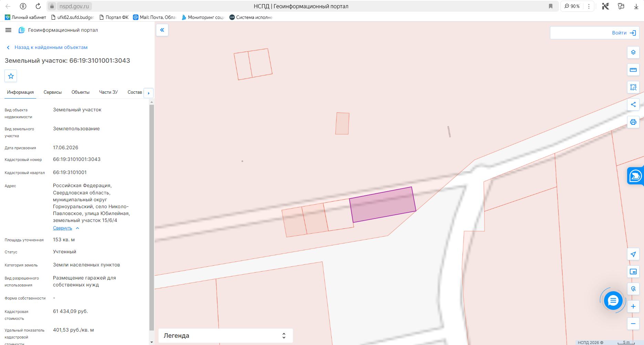The height and width of the screenshot is (345, 644).
Task: Print the map with the printer icon
Action: coord(633,122)
